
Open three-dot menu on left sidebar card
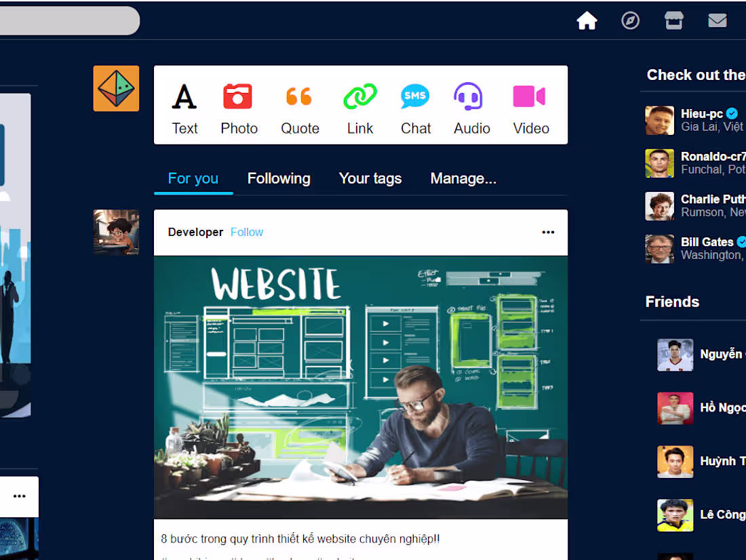[x=20, y=496]
